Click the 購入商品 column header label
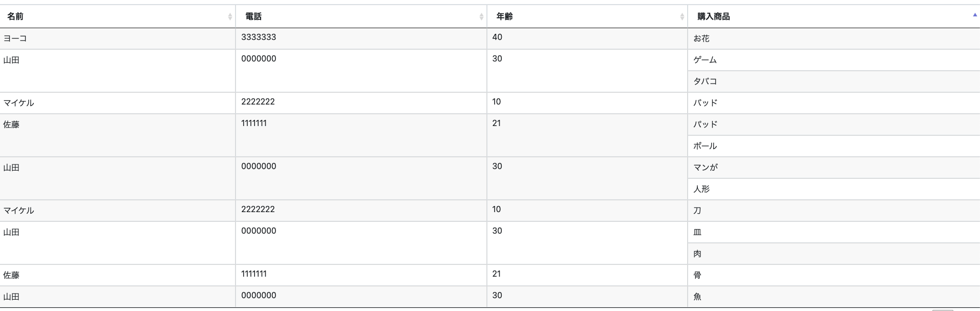 [x=713, y=16]
